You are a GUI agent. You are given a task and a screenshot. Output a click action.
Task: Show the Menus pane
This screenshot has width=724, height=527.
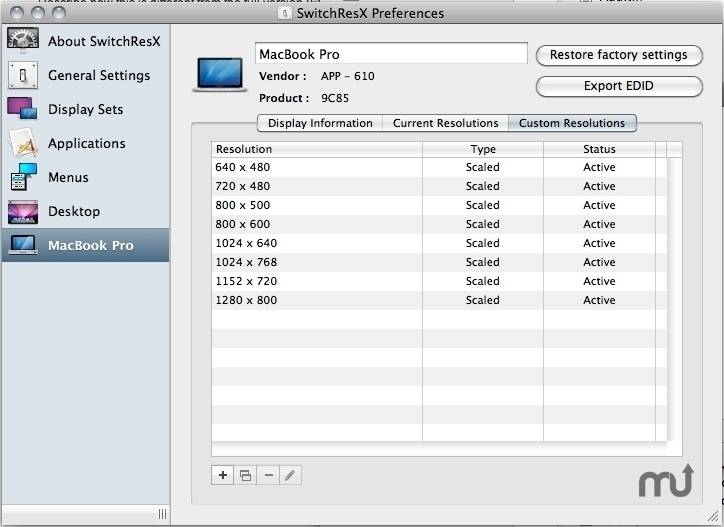tap(68, 177)
